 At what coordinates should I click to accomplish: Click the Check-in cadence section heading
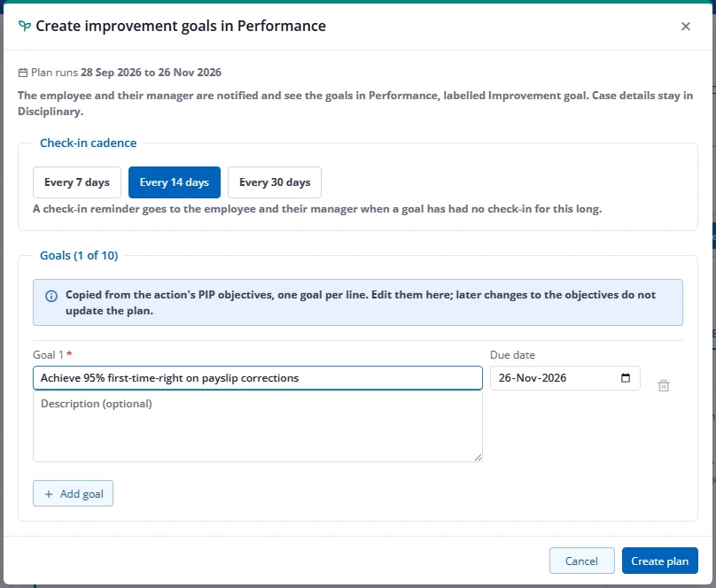88,143
